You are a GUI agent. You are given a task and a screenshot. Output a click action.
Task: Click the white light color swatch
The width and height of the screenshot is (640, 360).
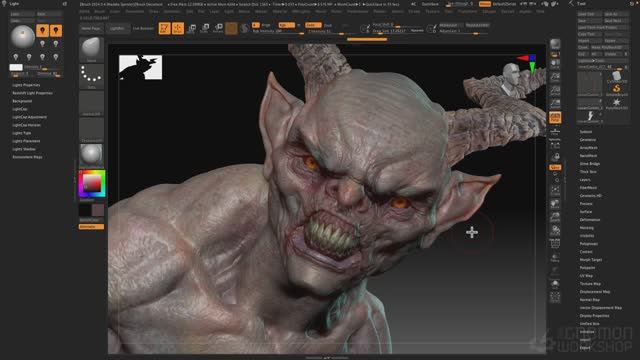(x=16, y=67)
